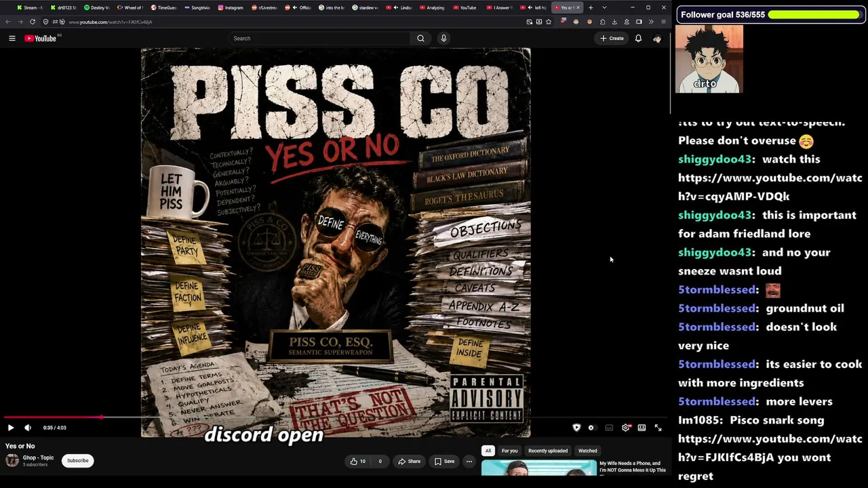Viewport: 868px width, 488px height.
Task: Focus the YouTube search box
Action: tap(319, 39)
